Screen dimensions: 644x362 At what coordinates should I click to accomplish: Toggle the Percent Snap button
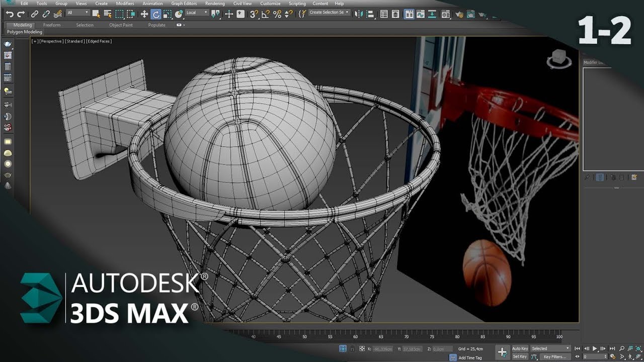coord(277,14)
